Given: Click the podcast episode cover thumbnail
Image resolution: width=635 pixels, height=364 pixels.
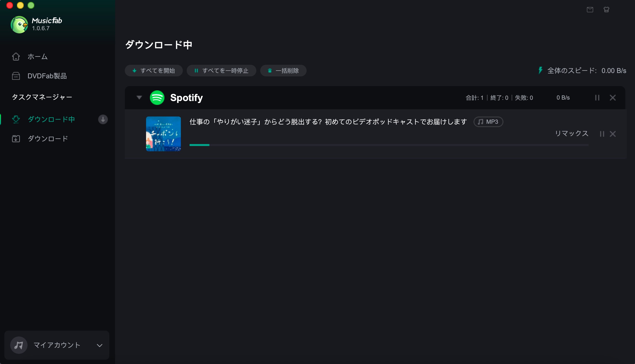Looking at the screenshot, I should (x=163, y=134).
